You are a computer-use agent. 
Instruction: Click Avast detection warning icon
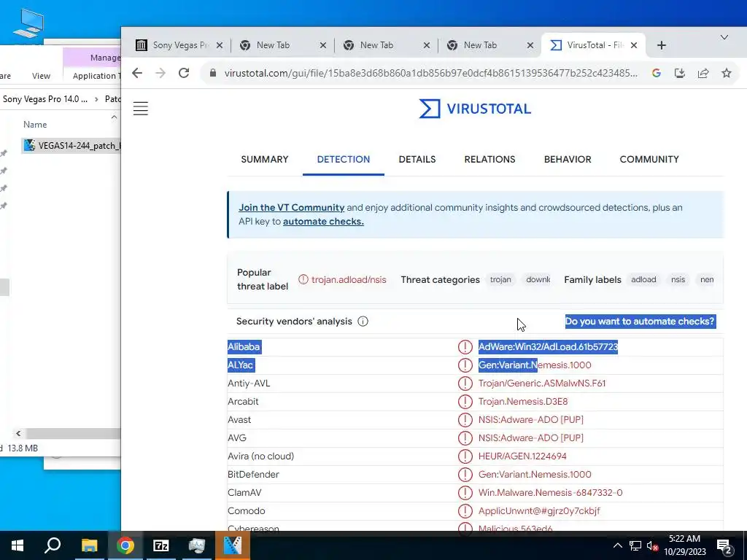point(465,419)
